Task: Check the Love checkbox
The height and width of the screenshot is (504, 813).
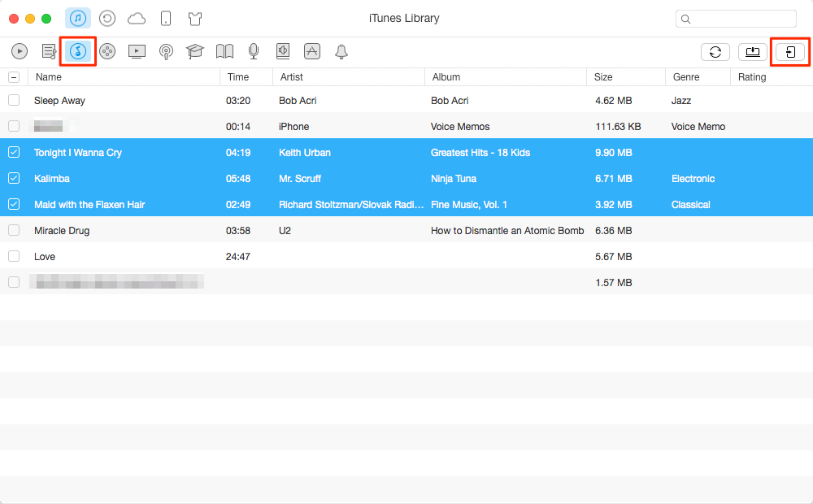Action: (x=14, y=255)
